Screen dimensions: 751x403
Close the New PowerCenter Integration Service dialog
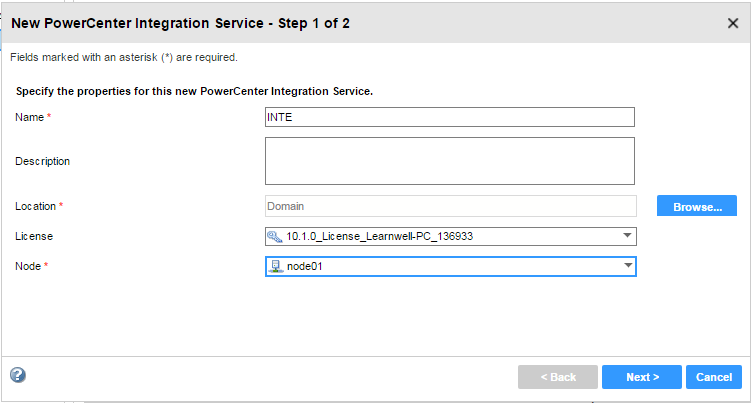click(733, 22)
